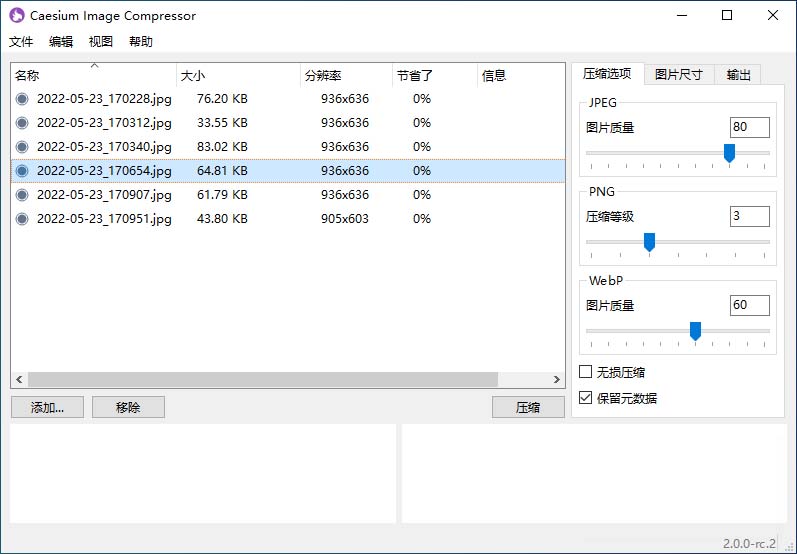The height and width of the screenshot is (554, 797).
Task: Enable the 无损压缩 checkbox
Action: coord(586,372)
